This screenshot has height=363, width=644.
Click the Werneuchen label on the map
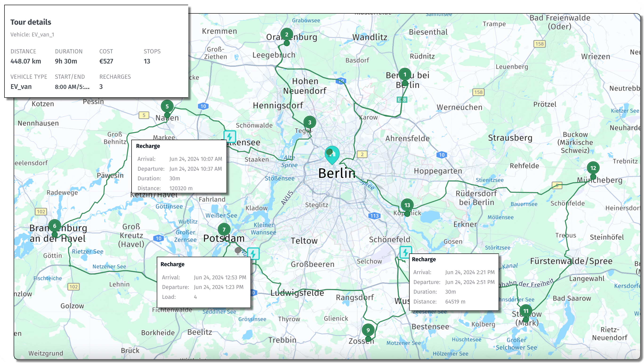(459, 107)
